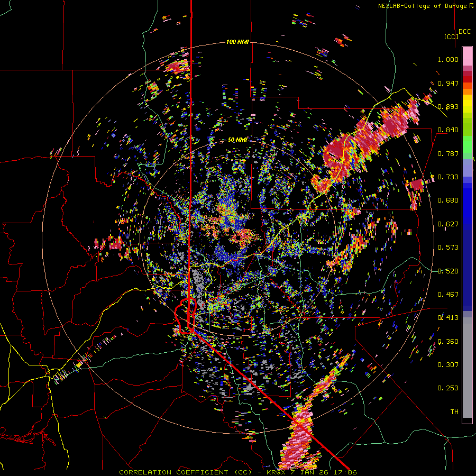Screen dimensions: 476x476
Task: Click the DCC product label
Action: (464, 32)
